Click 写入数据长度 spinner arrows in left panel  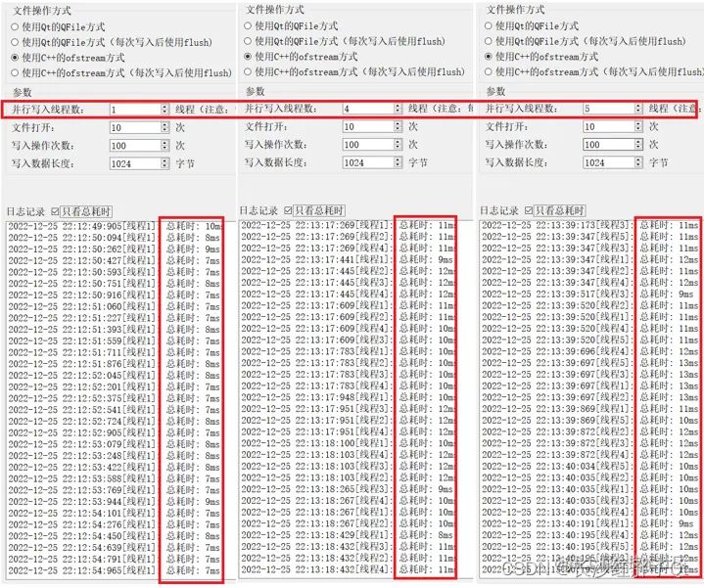[164, 163]
